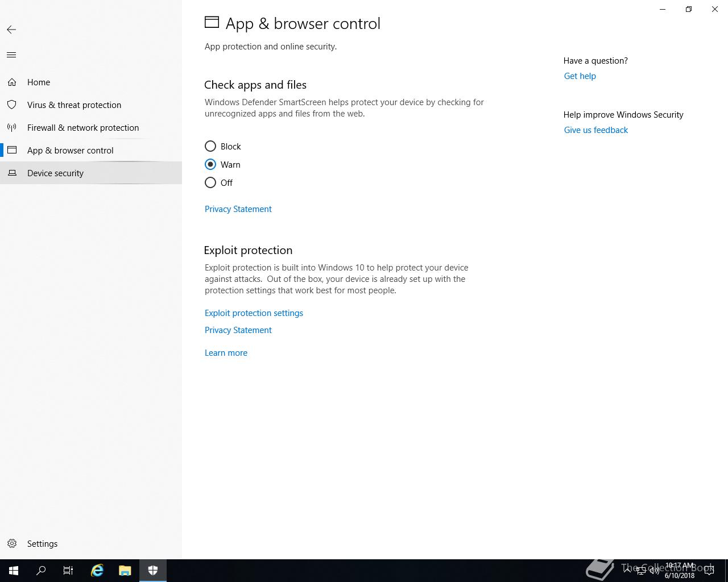The width and height of the screenshot is (728, 582).
Task: Restore down the window
Action: [689, 9]
